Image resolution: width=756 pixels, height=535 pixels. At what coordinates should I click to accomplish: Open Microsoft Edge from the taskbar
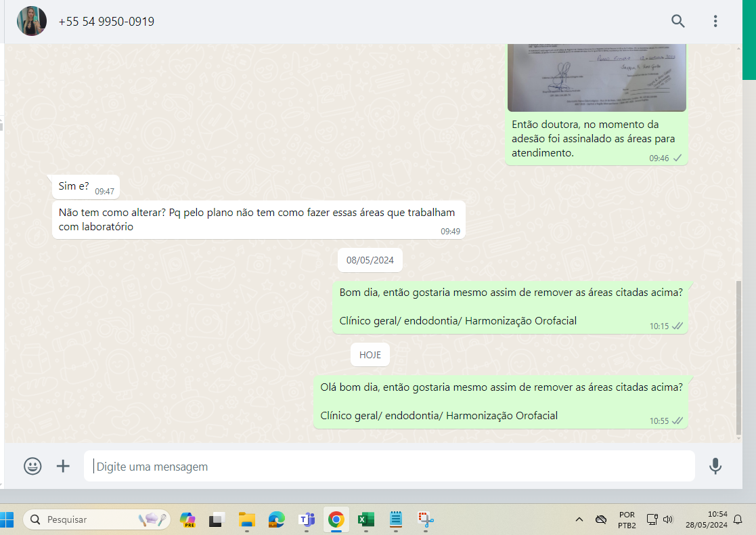point(277,519)
